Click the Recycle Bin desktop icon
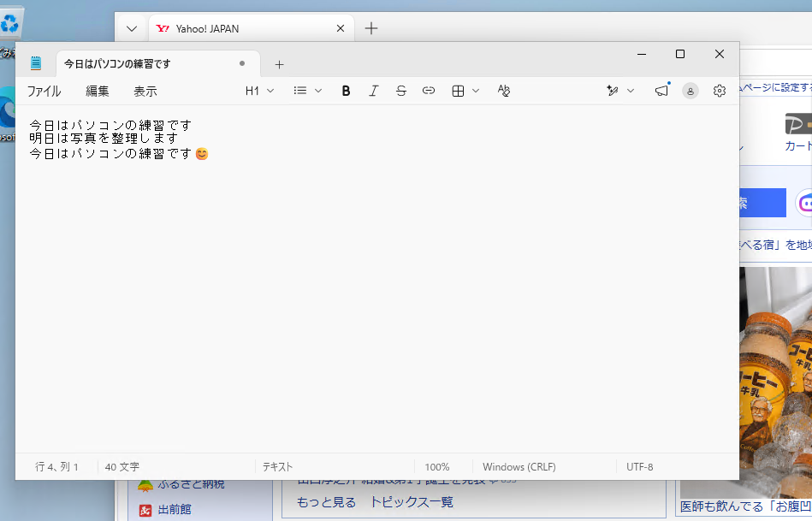This screenshot has height=521, width=812. tap(9, 23)
